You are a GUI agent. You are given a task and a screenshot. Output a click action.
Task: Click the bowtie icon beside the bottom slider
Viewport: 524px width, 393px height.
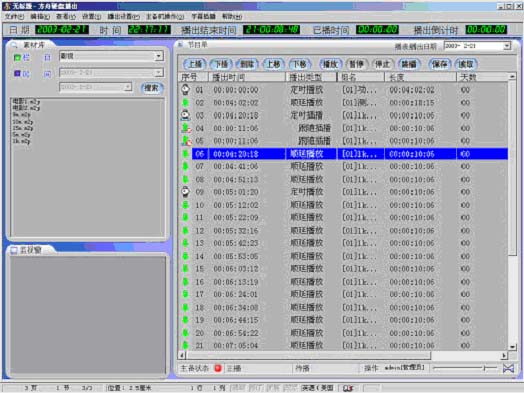tap(508, 368)
